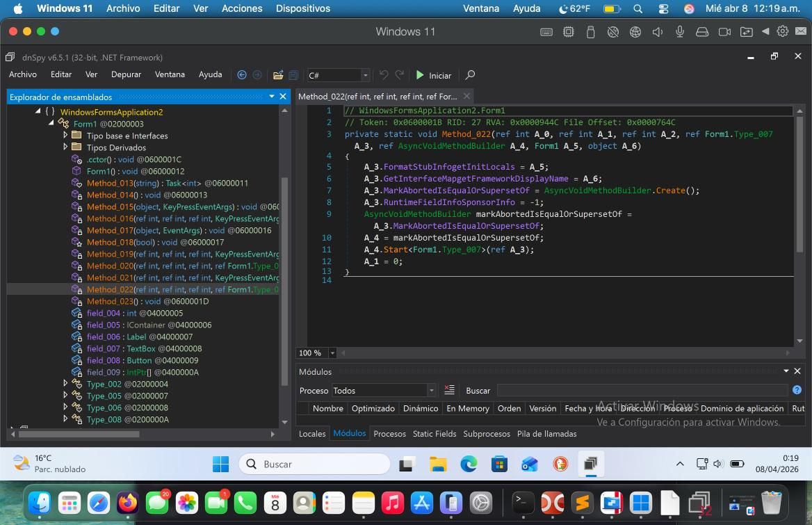The height and width of the screenshot is (525, 812).
Task: Open the Depurar menu
Action: (x=126, y=74)
